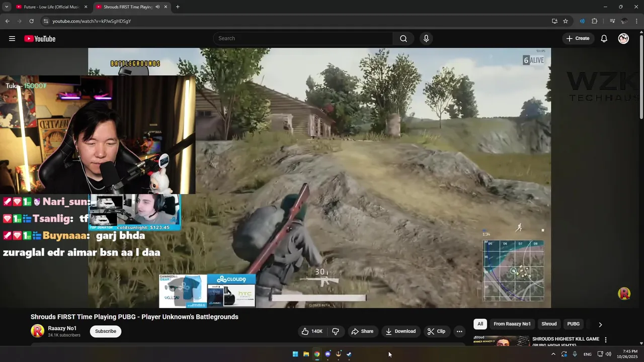Screen dimensions: 644x362
Task: Open Discord from the taskbar
Action: [x=328, y=354]
